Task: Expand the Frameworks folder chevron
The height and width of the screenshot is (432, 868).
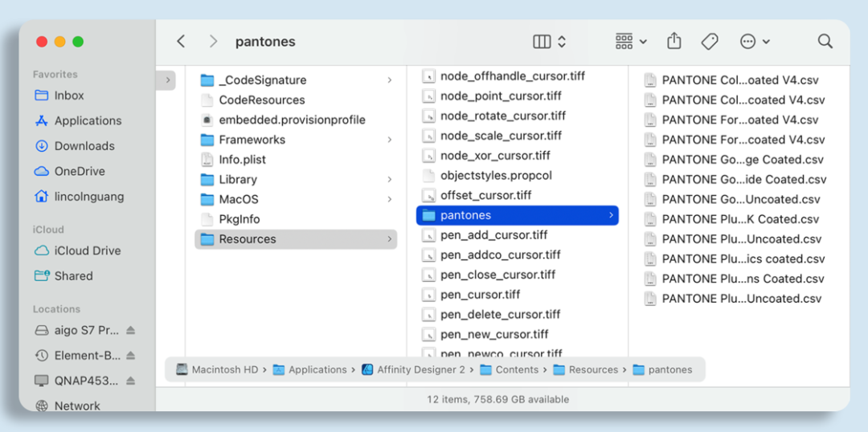Action: pos(390,140)
